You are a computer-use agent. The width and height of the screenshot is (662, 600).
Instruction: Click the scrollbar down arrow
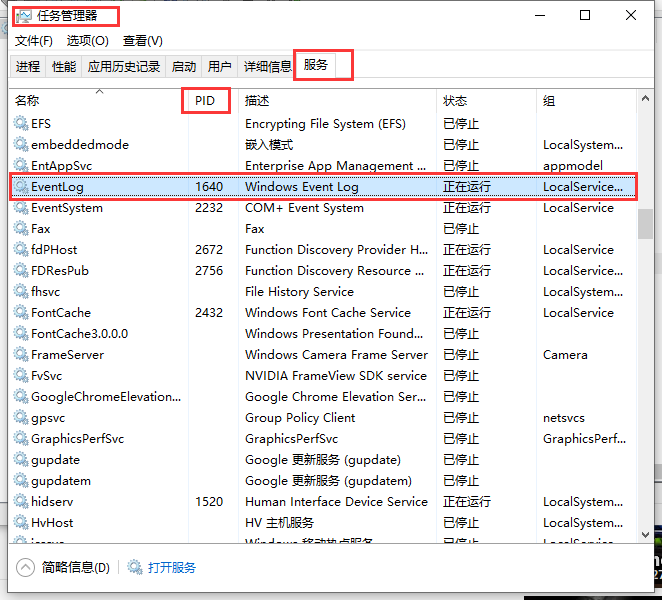(645, 535)
